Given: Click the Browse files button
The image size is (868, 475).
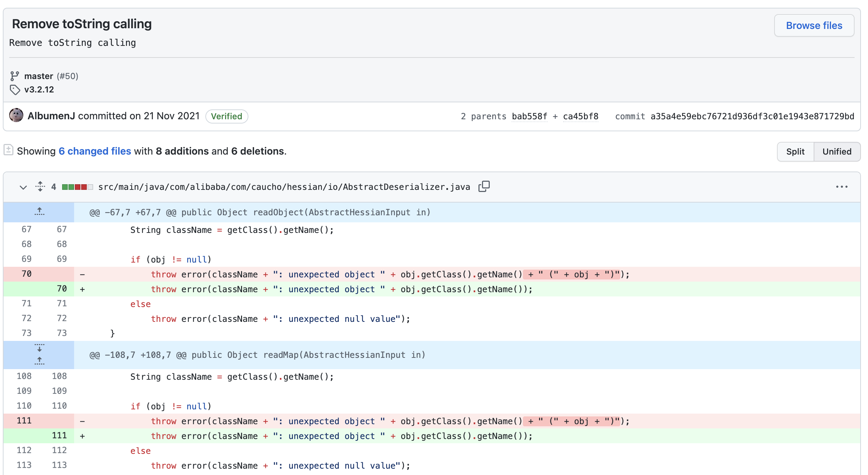Looking at the screenshot, I should 814,25.
